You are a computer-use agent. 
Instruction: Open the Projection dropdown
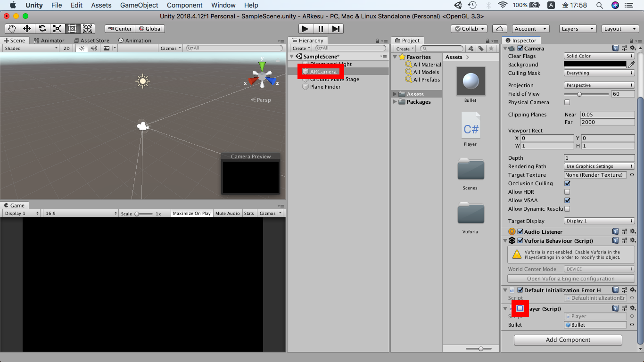tap(599, 85)
